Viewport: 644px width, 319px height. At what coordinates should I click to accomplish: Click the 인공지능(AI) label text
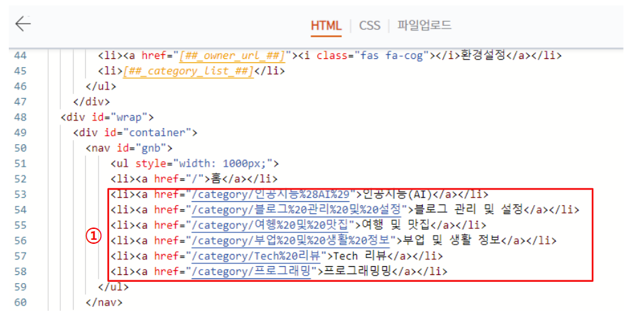pyautogui.click(x=396, y=194)
